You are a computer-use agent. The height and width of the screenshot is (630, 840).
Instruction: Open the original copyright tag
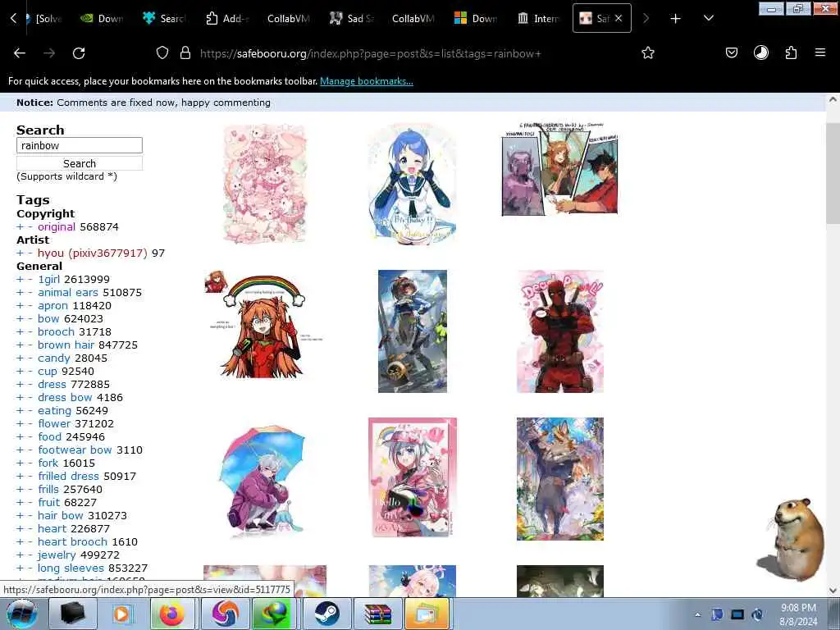pos(57,227)
